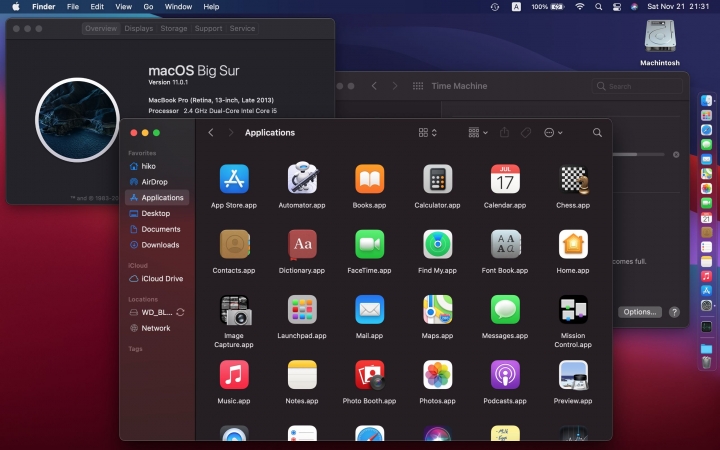Open Mission Control.app icon
Screen dimensions: 720x450
click(573, 309)
